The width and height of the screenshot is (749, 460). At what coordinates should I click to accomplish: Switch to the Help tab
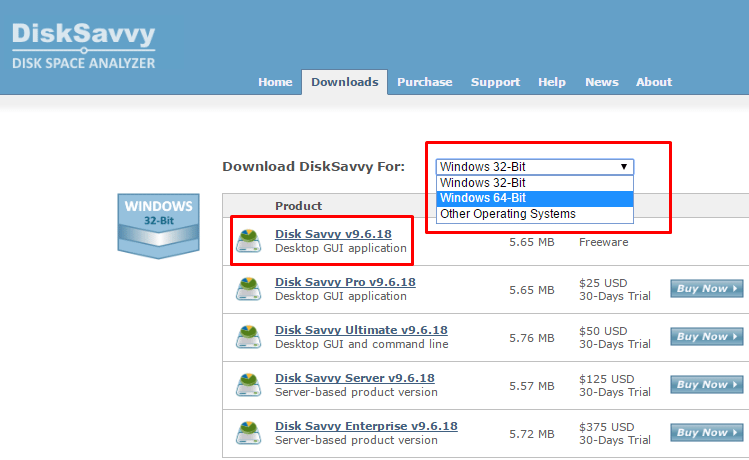552,82
